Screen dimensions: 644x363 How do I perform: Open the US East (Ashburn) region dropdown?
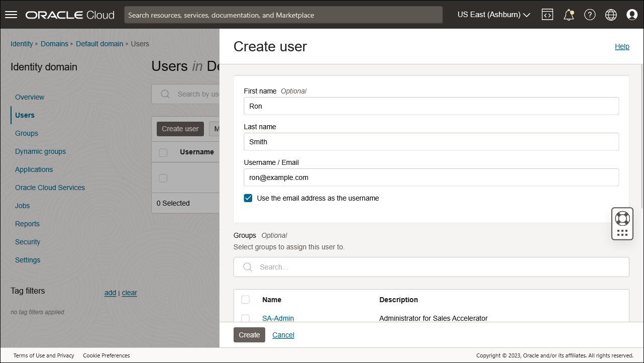[x=494, y=15]
